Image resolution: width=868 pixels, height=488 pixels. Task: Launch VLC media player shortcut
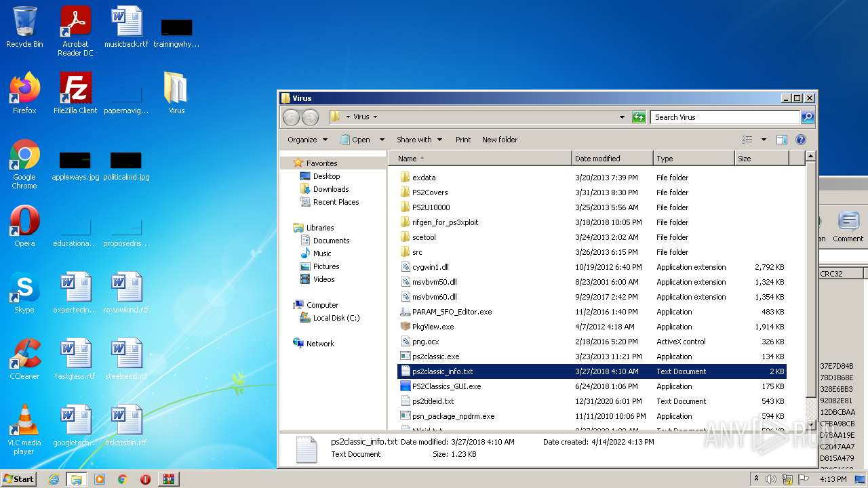click(24, 430)
